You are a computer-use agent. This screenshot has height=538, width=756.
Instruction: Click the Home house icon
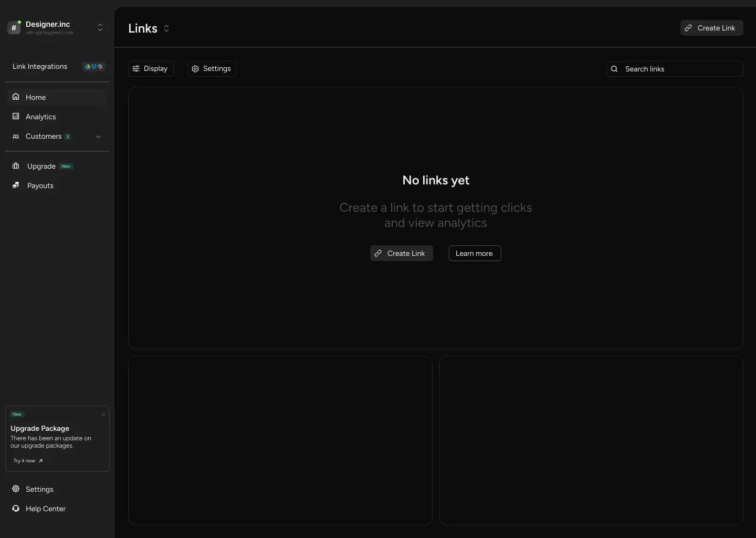point(16,97)
